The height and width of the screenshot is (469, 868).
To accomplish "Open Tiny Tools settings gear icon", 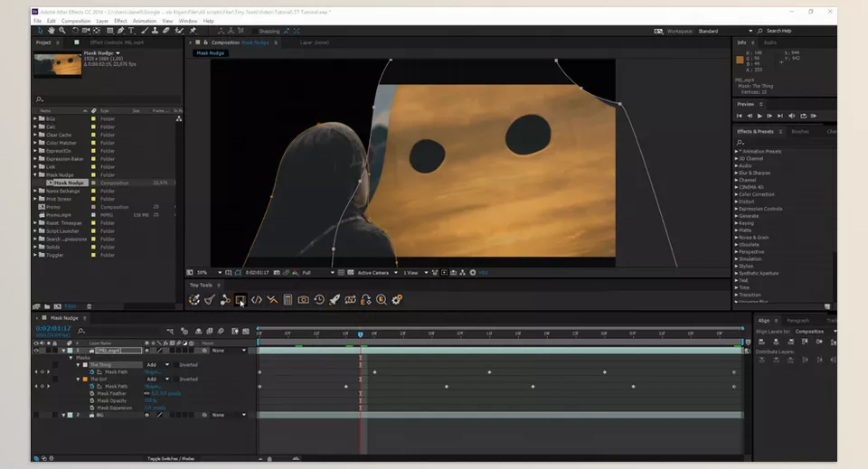I will coord(397,300).
